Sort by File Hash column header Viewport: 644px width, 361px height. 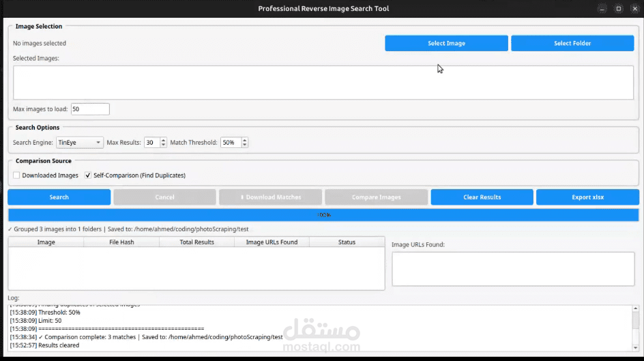(x=121, y=242)
